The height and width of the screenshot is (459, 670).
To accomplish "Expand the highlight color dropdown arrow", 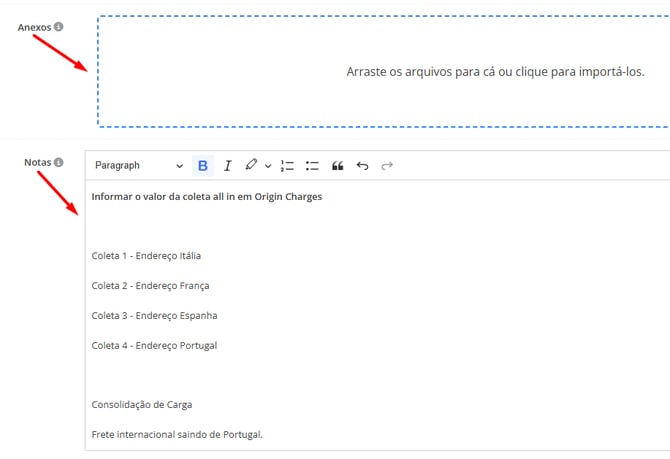I will 267,166.
